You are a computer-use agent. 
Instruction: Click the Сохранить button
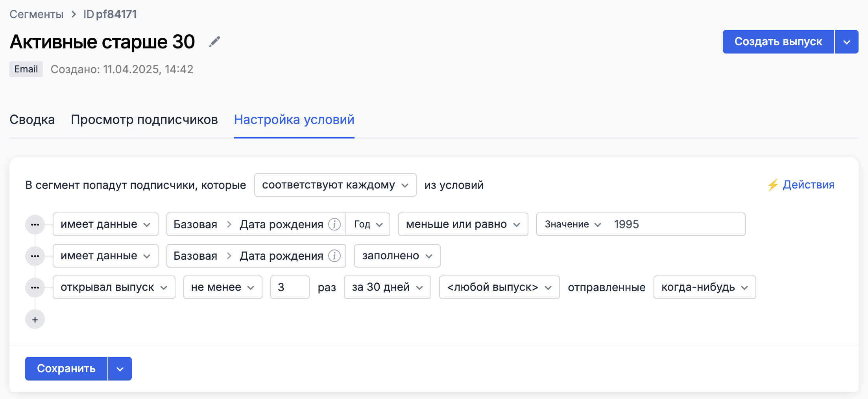(x=66, y=369)
